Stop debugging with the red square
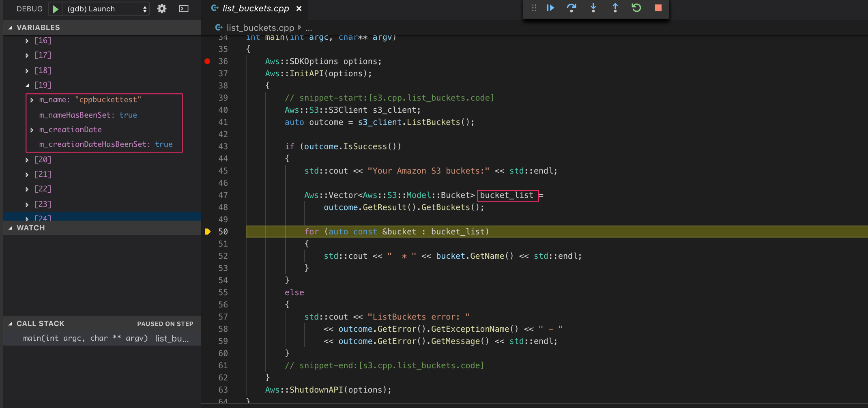 click(658, 8)
